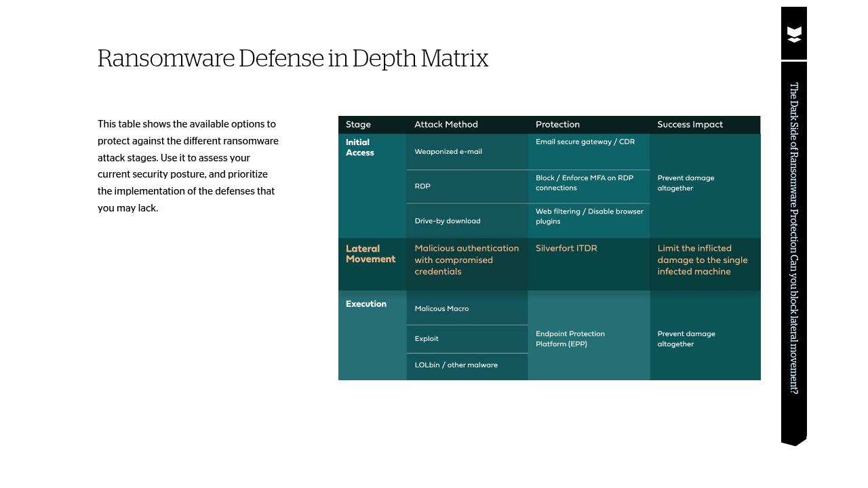The width and height of the screenshot is (868, 488).
Task: Click the highlighted gold Lateral Movement row
Action: 549,264
